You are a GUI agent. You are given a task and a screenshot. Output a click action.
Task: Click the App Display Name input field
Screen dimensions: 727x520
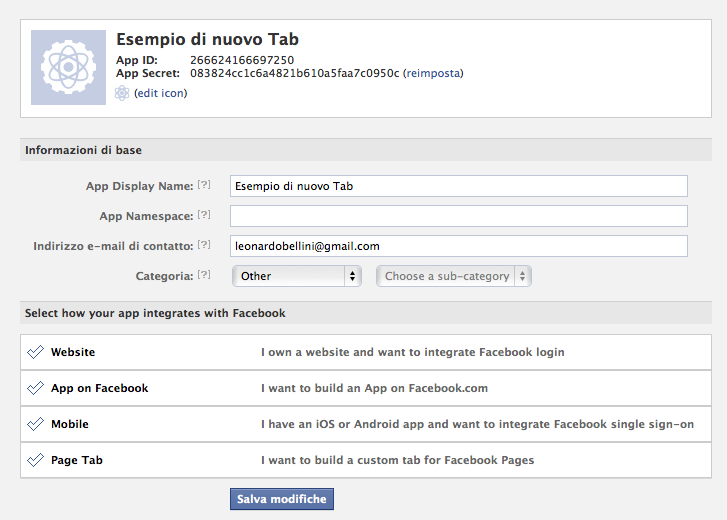(459, 186)
